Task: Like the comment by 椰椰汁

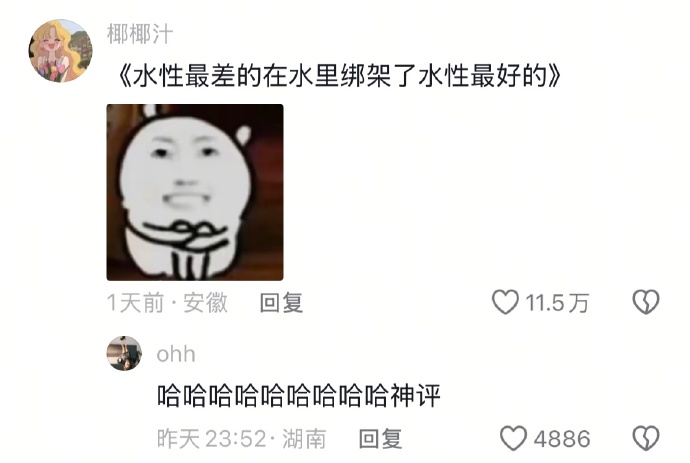Action: click(x=505, y=302)
